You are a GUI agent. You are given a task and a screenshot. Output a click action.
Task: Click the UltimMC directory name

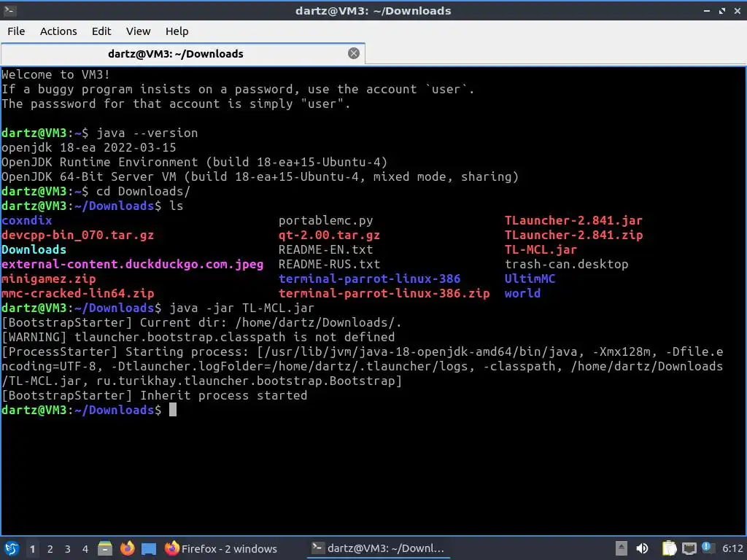pos(530,279)
